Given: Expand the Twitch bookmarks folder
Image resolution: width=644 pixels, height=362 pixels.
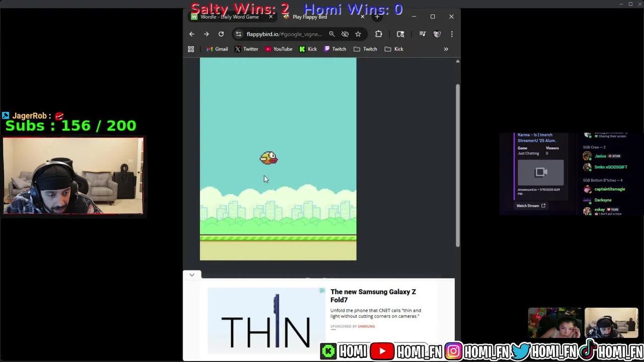Looking at the screenshot, I should (x=365, y=49).
